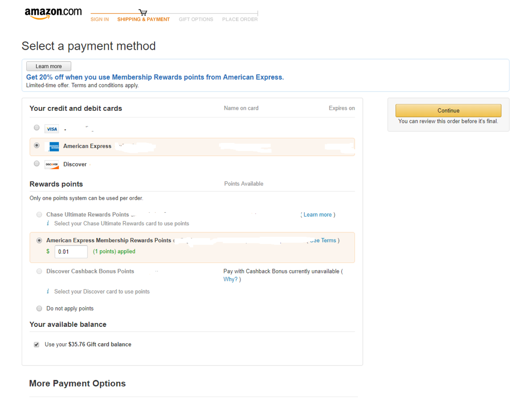
Task: Click the shopping cart progress icon
Action: click(143, 12)
